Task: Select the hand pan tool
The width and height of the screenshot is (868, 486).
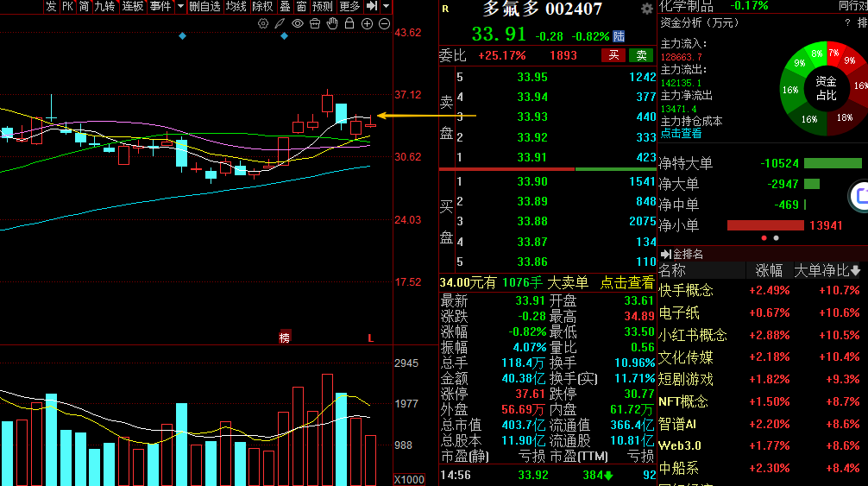Action: [332, 23]
